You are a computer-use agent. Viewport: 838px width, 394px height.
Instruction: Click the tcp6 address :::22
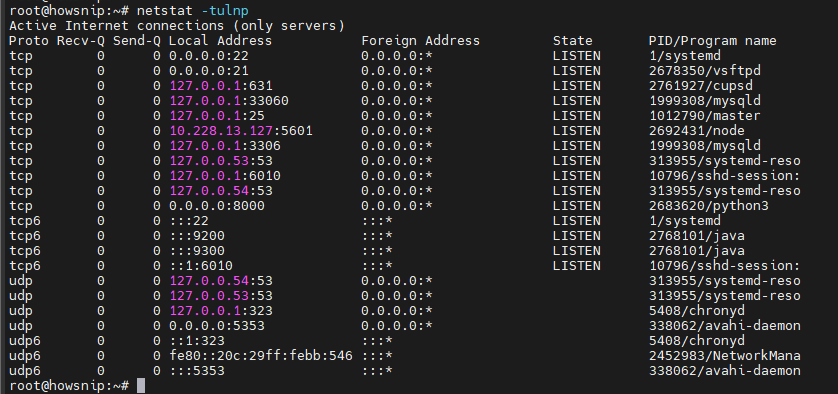coord(189,220)
